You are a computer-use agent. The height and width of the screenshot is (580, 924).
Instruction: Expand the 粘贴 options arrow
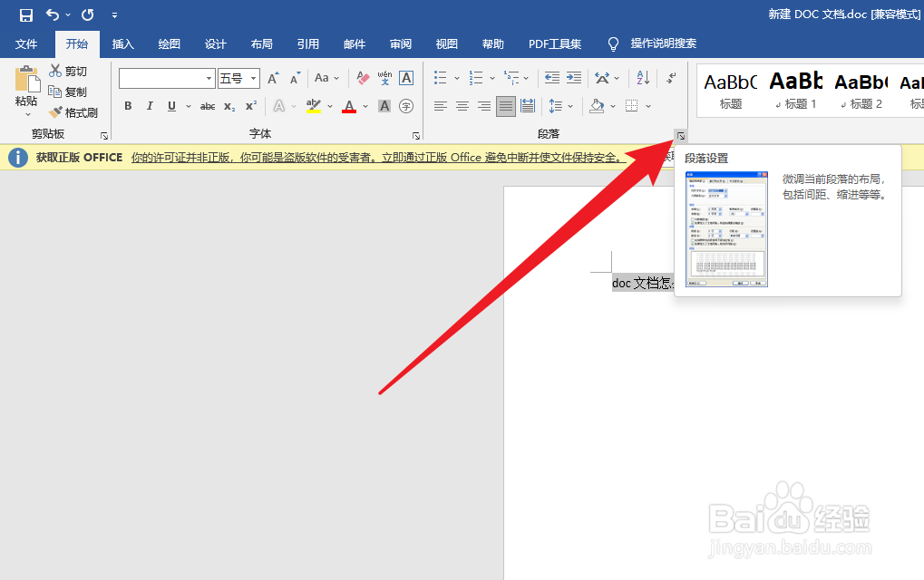pyautogui.click(x=28, y=114)
